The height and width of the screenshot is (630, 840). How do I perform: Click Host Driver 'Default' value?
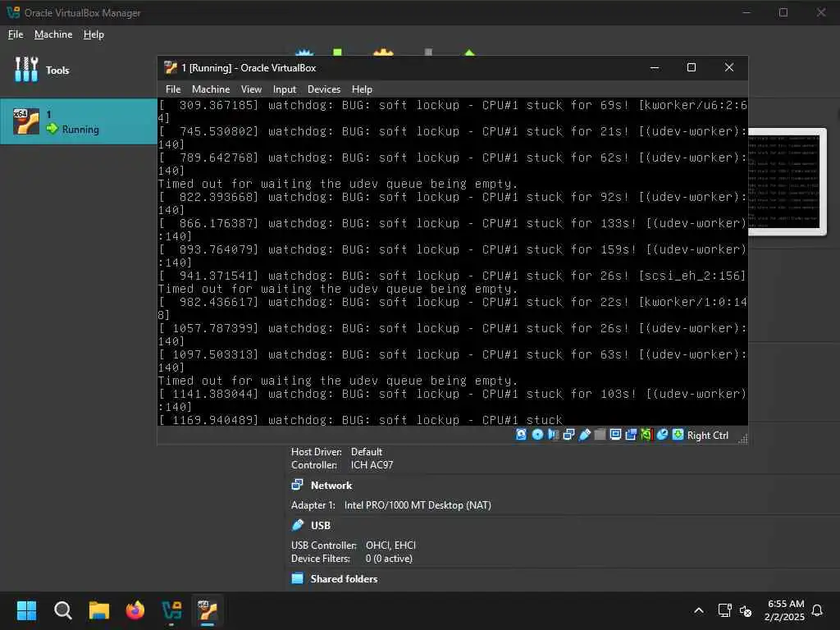coord(367,452)
